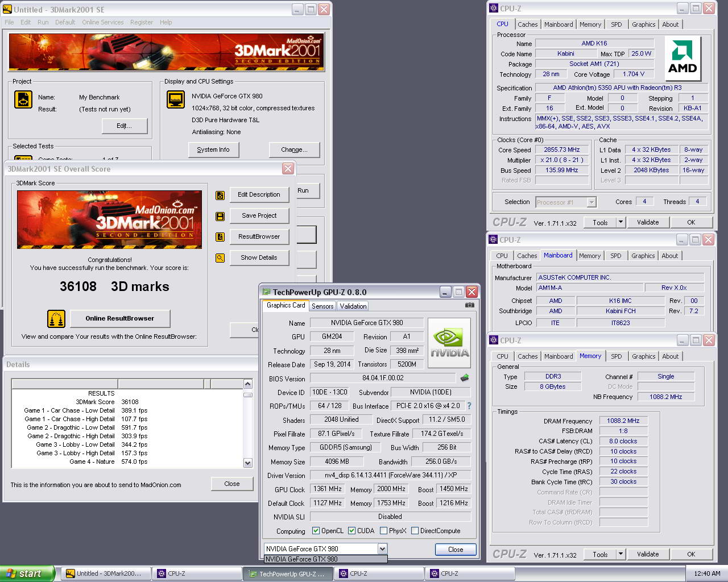The width and height of the screenshot is (728, 582).
Task: Click the Online ResultBrowser button
Action: coord(120,319)
